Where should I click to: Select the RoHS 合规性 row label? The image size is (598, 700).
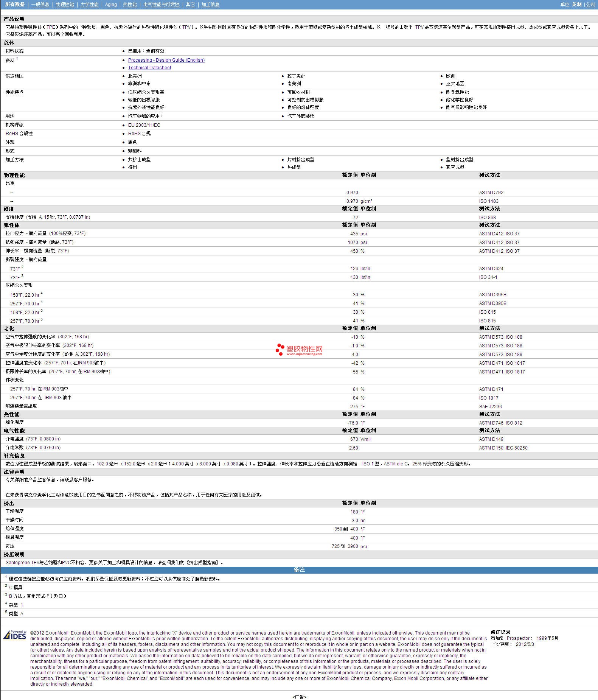[19, 134]
